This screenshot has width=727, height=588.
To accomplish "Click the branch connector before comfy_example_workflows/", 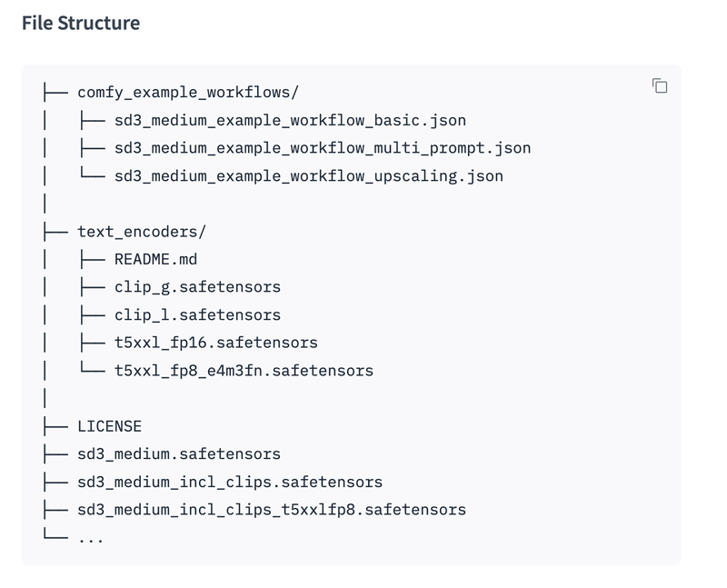I will [55, 92].
